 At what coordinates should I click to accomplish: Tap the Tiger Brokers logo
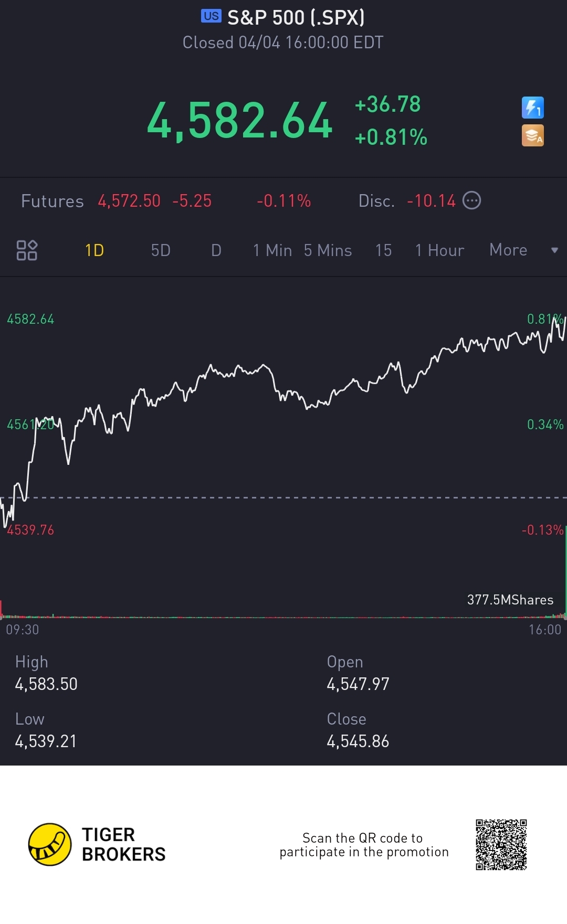97,844
